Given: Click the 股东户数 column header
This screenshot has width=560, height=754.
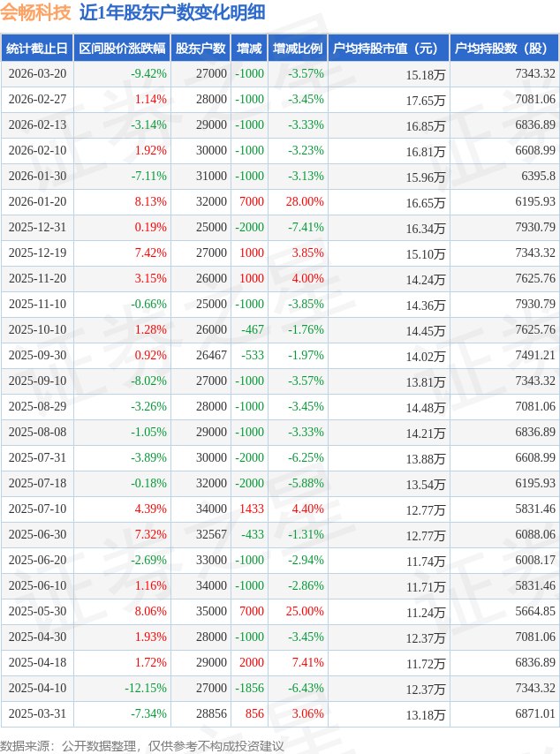Looking at the screenshot, I should pos(201,48).
